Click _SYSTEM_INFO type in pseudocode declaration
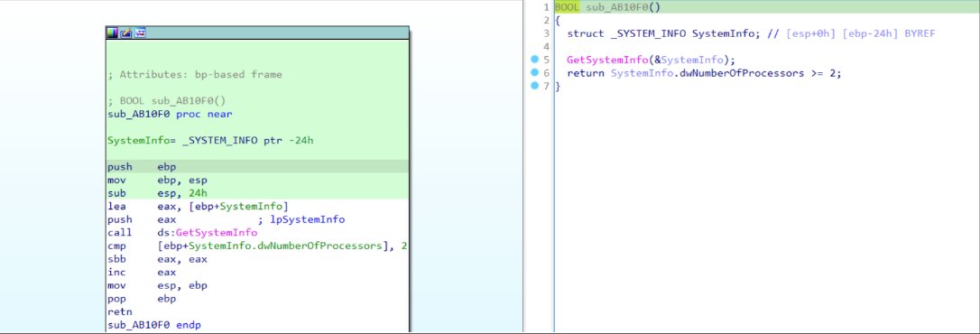The height and width of the screenshot is (334, 980). 648,33
